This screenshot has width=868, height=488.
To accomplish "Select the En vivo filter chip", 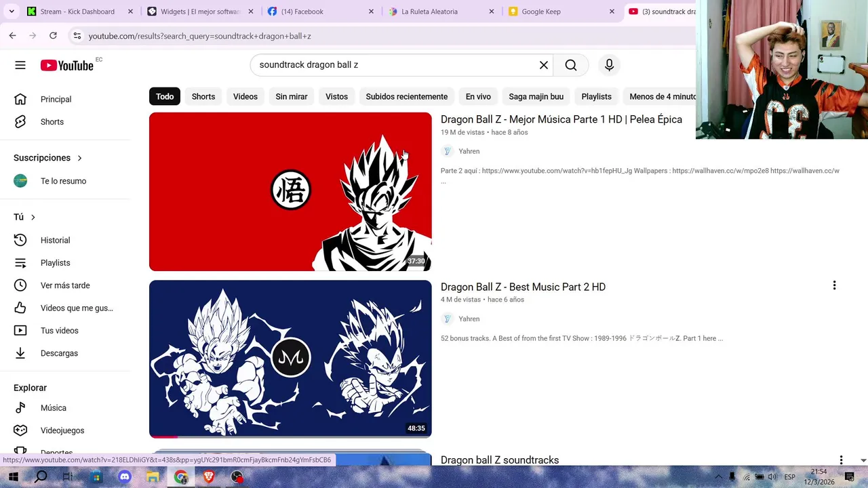I will tap(478, 96).
